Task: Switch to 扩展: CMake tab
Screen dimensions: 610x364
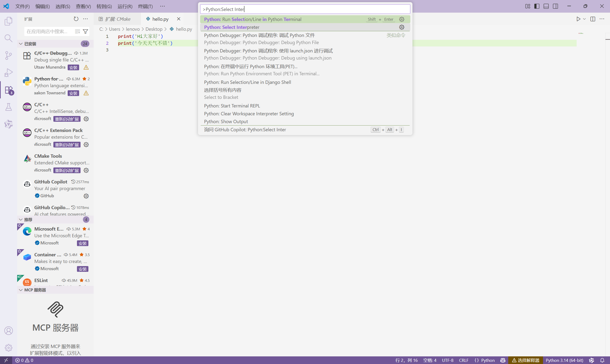Action: pyautogui.click(x=117, y=19)
